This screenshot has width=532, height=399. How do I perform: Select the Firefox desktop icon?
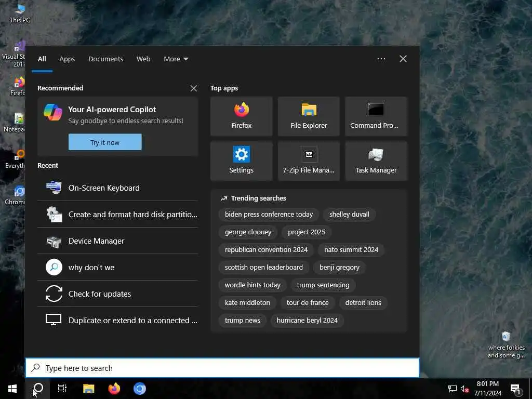[17, 87]
